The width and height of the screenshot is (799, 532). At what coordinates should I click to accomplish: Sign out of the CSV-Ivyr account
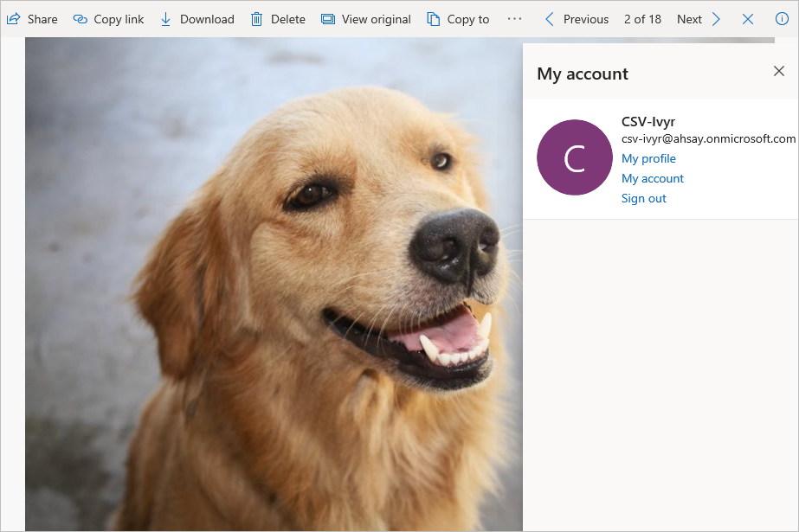(x=644, y=198)
